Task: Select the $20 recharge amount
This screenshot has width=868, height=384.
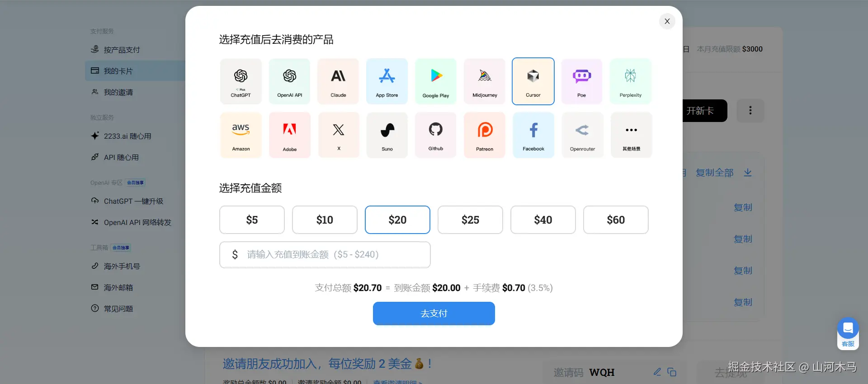Action: click(x=397, y=220)
